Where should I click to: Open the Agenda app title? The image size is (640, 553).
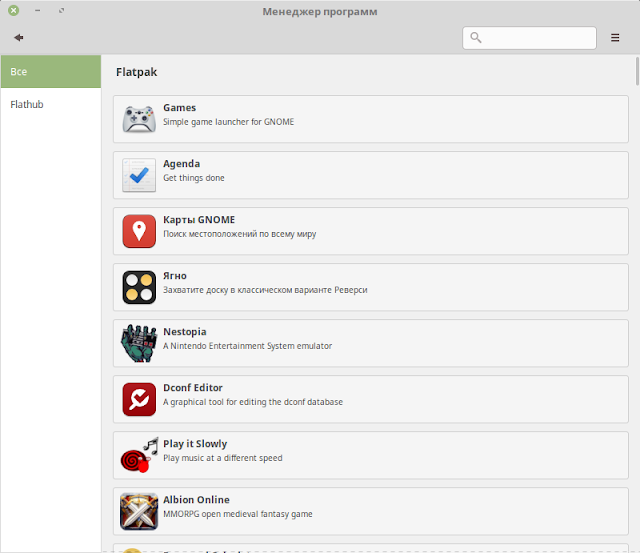tap(182, 164)
